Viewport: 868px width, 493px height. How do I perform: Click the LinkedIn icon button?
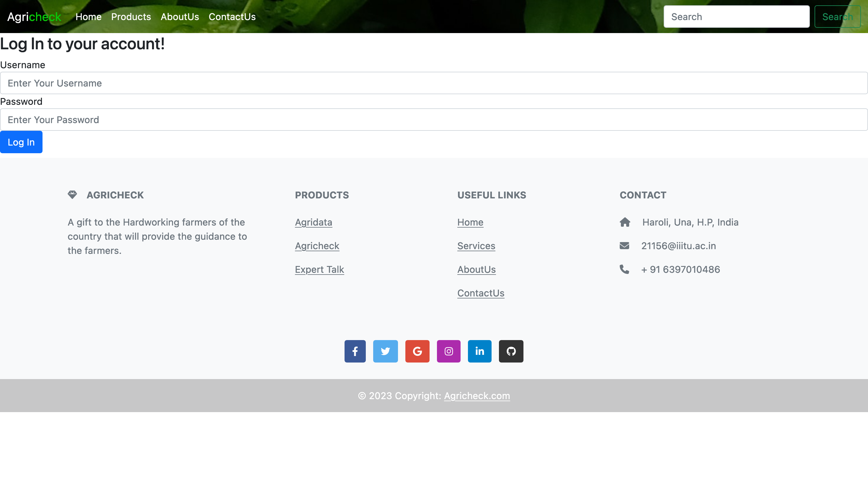(479, 351)
